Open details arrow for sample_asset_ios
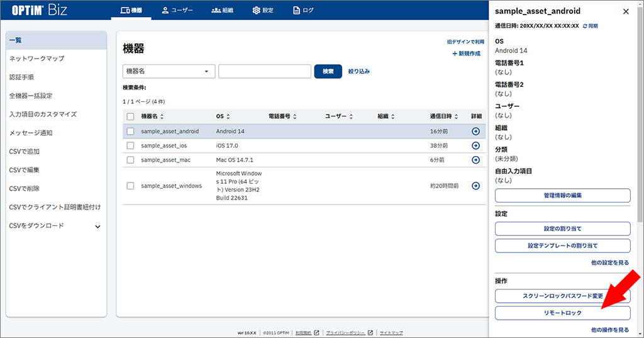Viewport: 644px width, 338px height. click(x=475, y=145)
